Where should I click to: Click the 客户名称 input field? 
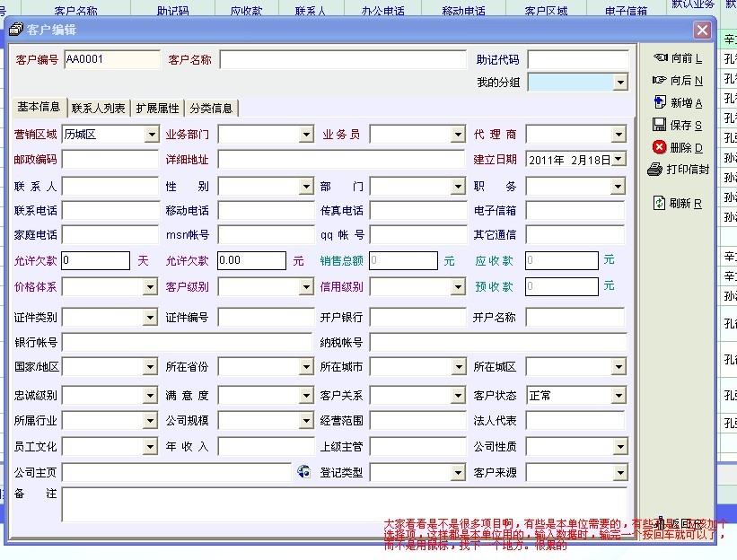point(342,60)
